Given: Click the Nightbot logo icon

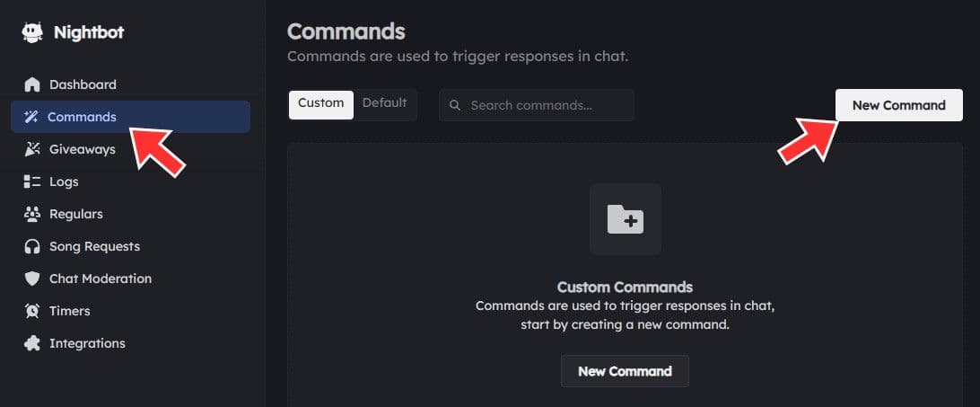Looking at the screenshot, I should tap(32, 32).
